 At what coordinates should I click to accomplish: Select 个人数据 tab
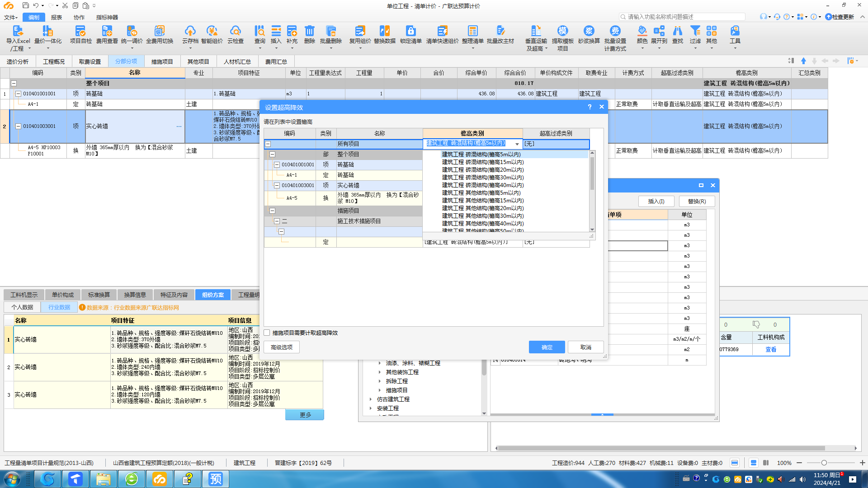coord(23,307)
